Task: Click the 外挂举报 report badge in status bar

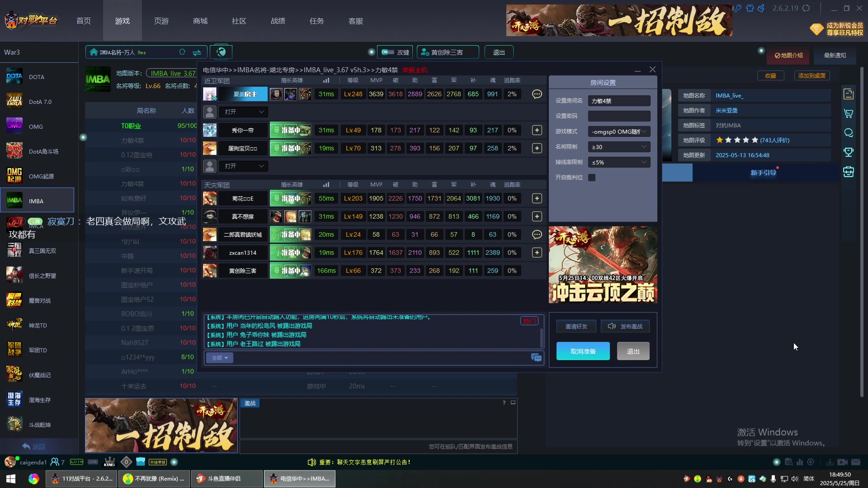Action: click(158, 462)
